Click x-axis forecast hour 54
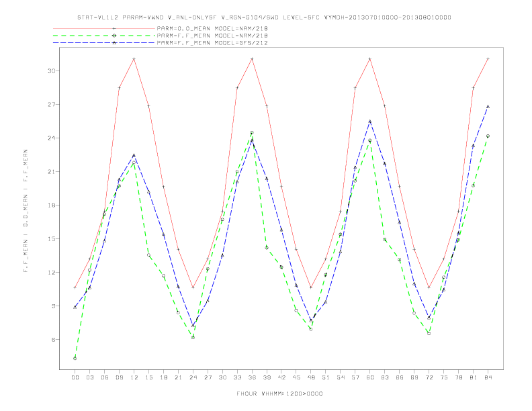This screenshot has height=411, width=532. tap(341, 377)
